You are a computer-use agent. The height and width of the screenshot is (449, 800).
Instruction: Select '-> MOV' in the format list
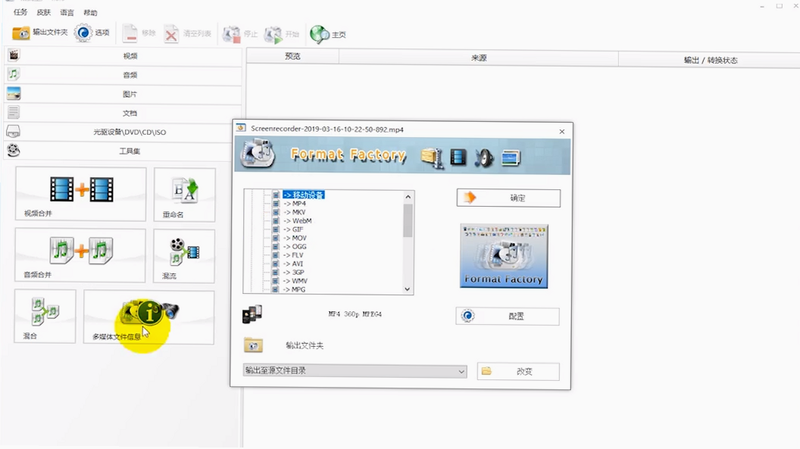pos(295,238)
